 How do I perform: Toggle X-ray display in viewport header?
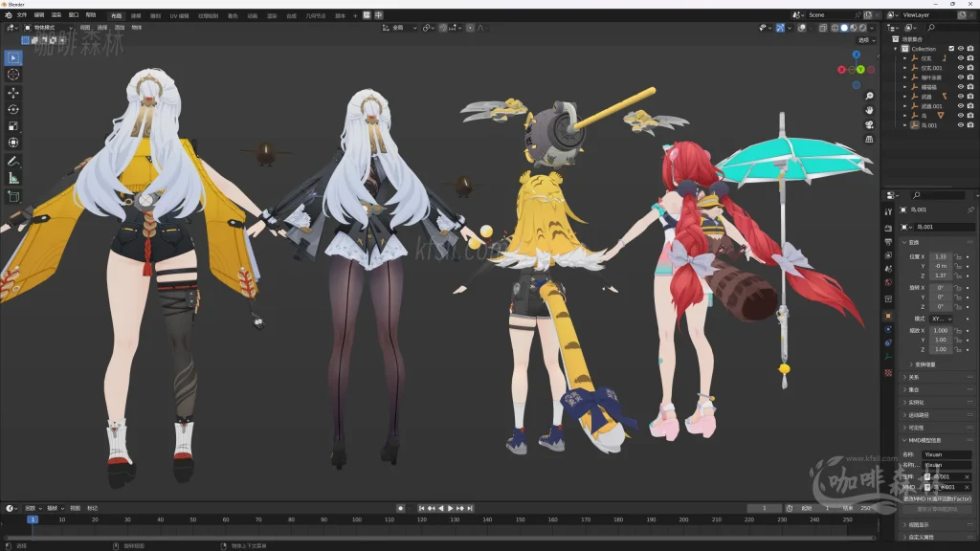822,28
